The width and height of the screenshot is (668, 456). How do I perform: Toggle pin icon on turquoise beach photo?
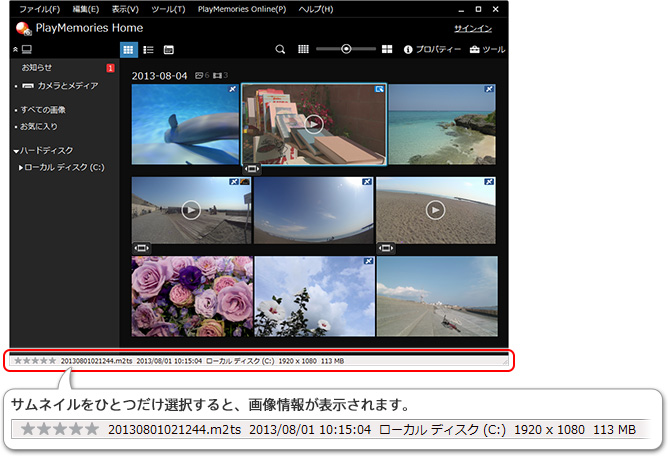tap(490, 89)
